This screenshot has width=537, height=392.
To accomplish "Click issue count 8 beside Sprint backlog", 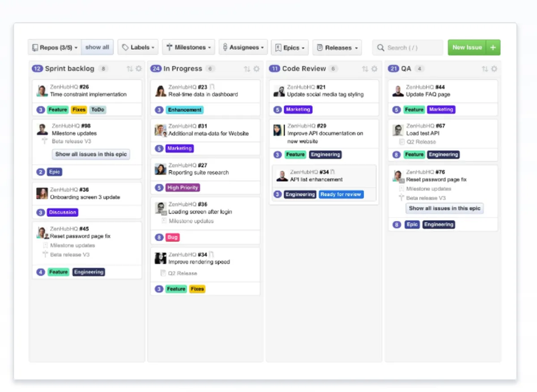I will [103, 69].
